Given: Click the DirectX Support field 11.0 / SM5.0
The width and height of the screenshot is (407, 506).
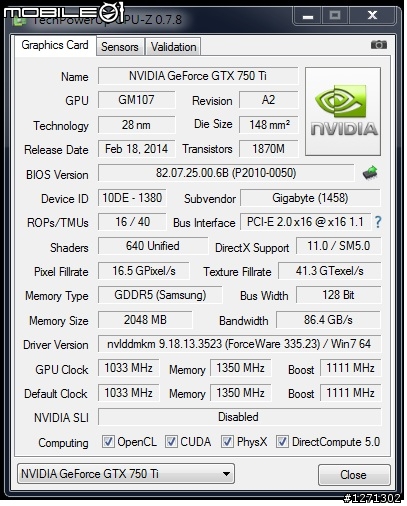Looking at the screenshot, I should pos(338,246).
